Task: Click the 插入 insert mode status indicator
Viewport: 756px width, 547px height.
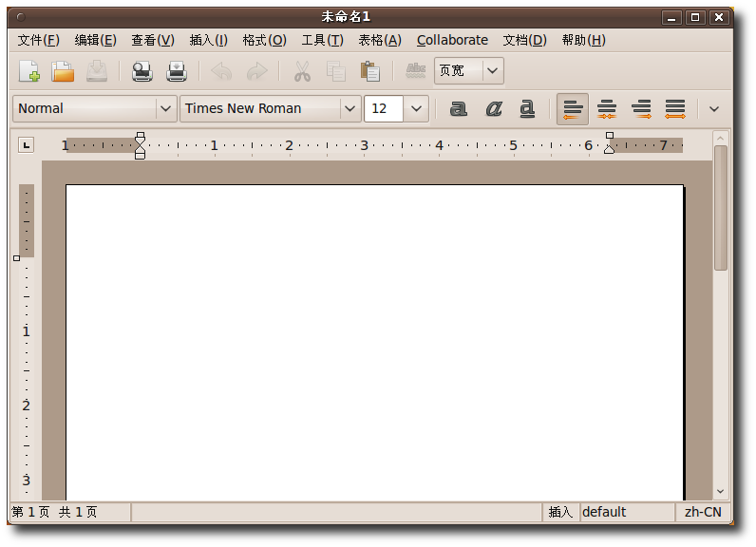Action: (560, 512)
